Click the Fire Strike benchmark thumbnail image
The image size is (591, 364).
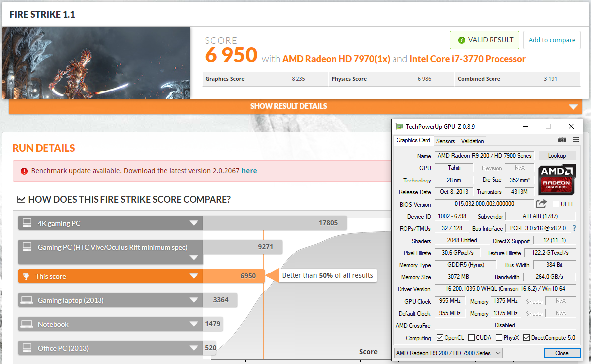pyautogui.click(x=96, y=63)
